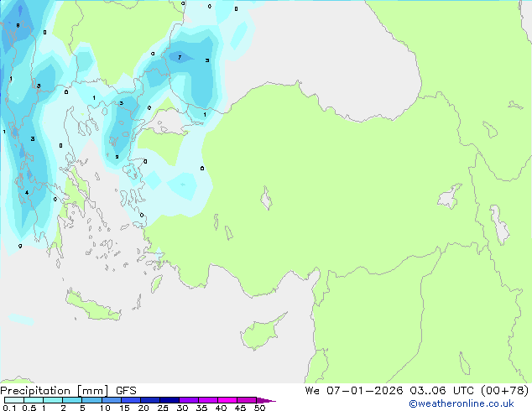Image resolution: width=532 pixels, height=411 pixels.
Task: Click the above-50 arrow tip of legend
Action: point(266,400)
